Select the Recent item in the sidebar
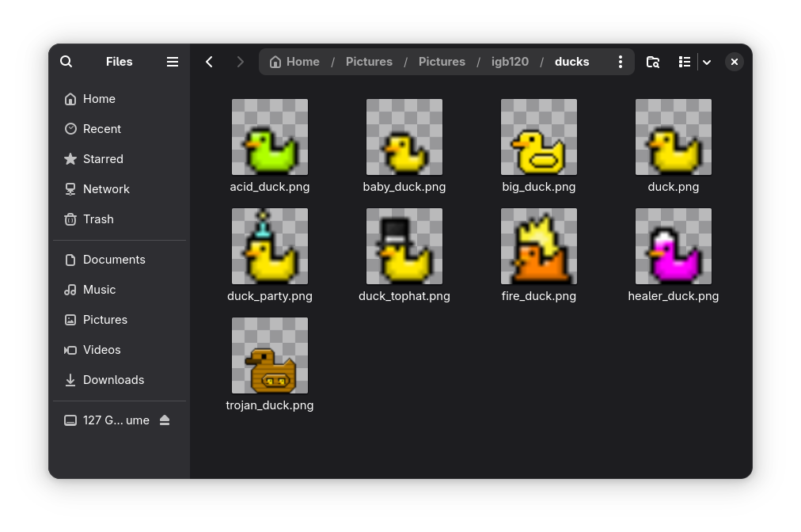Image resolution: width=801 pixels, height=532 pixels. (101, 128)
